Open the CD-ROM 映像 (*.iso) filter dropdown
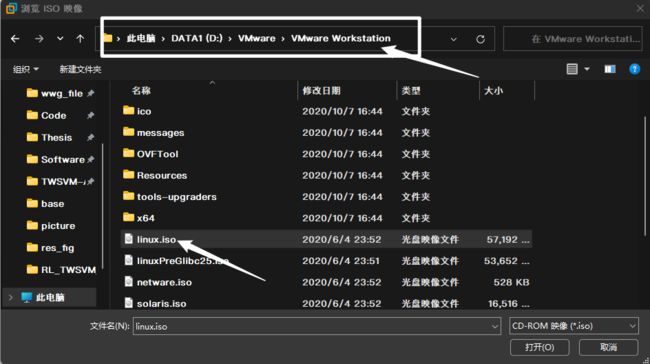This screenshot has width=650, height=364. pyautogui.click(x=574, y=326)
